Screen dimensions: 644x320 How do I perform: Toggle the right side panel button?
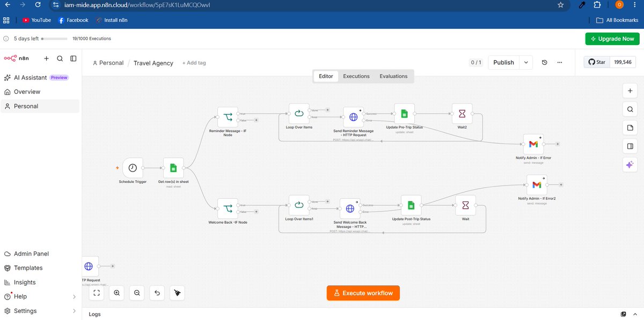630,146
